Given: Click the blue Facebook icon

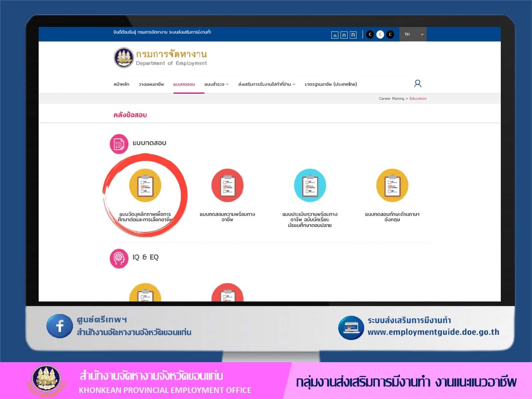Looking at the screenshot, I should (60, 326).
